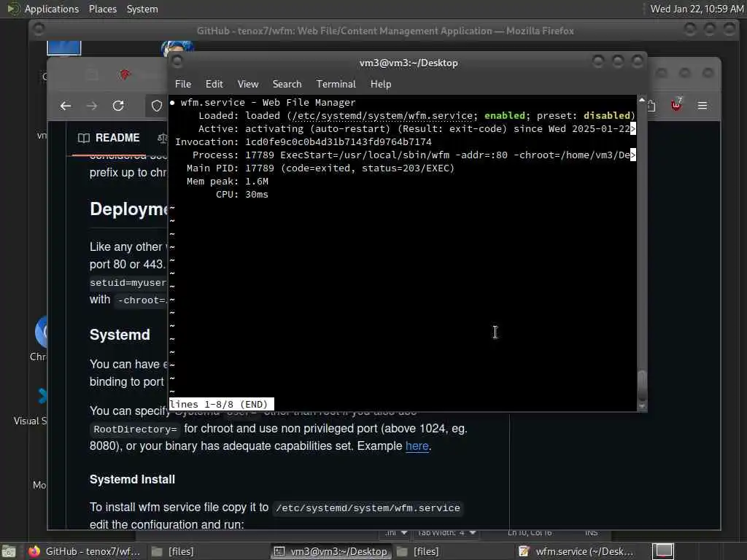Viewport: 747px width, 560px height.
Task: Open the terminal File menu
Action: (x=183, y=84)
